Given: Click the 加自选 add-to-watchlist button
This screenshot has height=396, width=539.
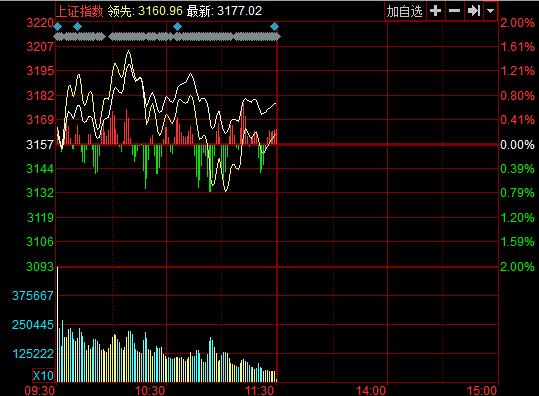Looking at the screenshot, I should [x=405, y=11].
